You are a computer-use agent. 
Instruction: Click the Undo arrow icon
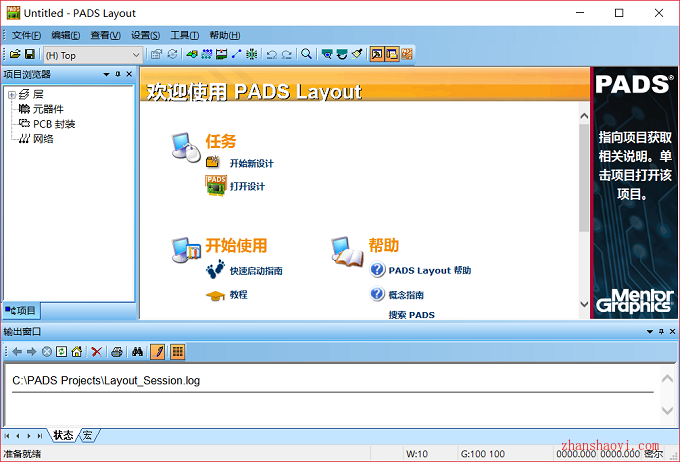coord(271,54)
